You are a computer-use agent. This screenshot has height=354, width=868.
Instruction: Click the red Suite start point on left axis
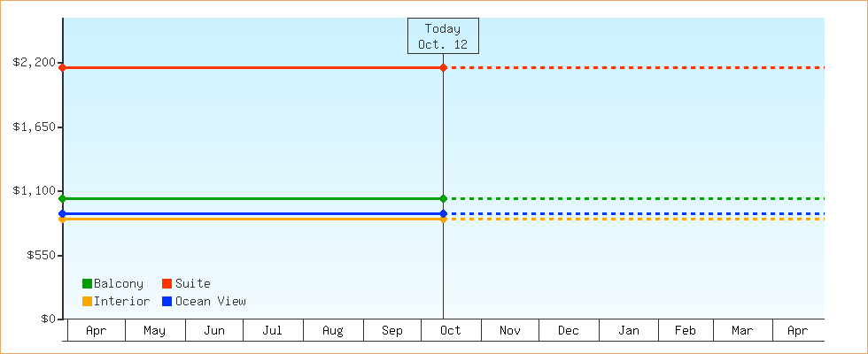(x=63, y=67)
